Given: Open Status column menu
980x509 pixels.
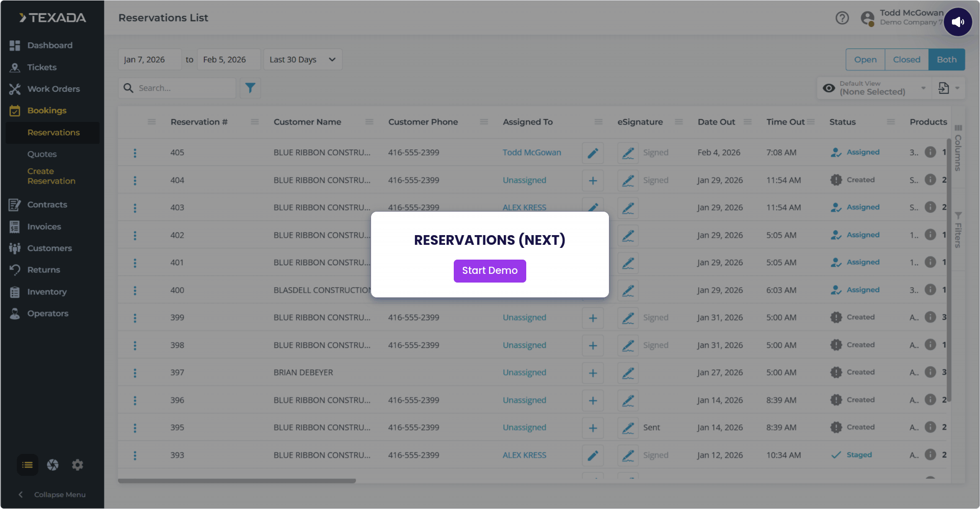Looking at the screenshot, I should point(891,122).
